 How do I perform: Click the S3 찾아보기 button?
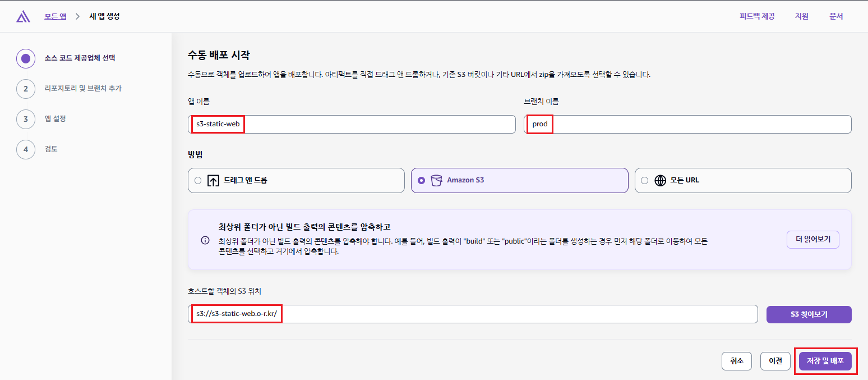pos(809,314)
